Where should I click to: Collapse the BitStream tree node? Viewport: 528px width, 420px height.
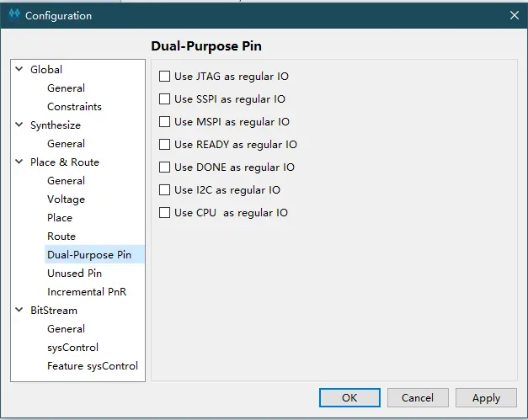pyautogui.click(x=19, y=310)
